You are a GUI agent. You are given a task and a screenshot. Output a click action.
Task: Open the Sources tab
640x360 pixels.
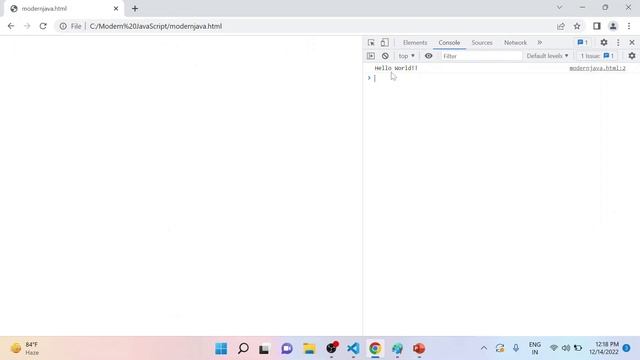coord(482,42)
